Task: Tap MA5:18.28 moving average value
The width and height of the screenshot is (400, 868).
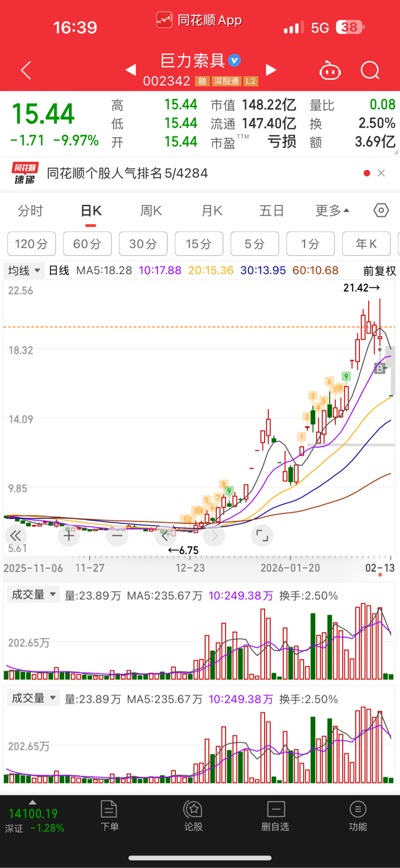Action: click(104, 271)
